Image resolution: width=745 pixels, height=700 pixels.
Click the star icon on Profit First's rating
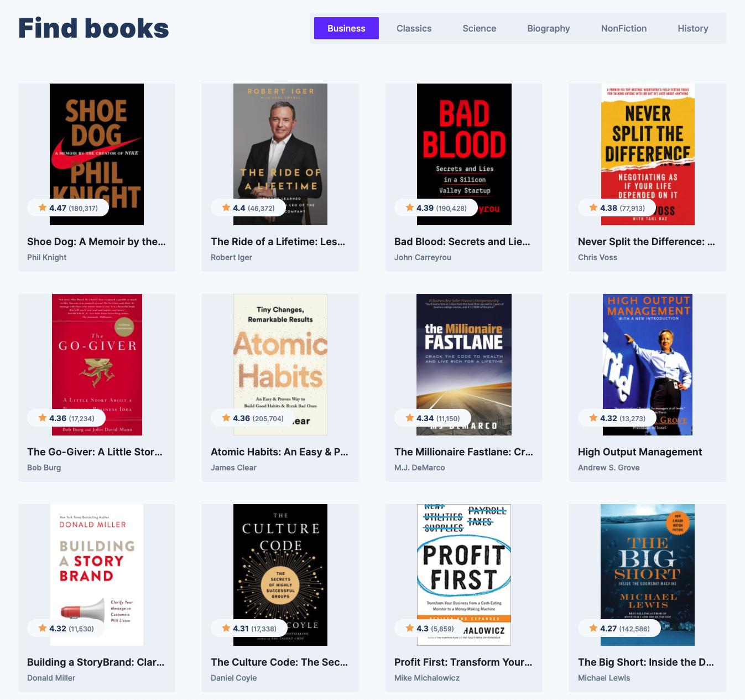click(408, 628)
